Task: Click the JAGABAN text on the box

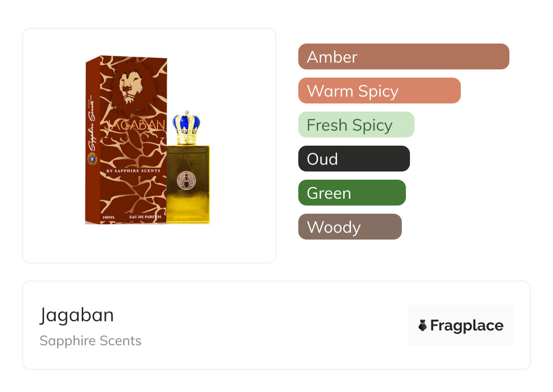Action: click(135, 126)
